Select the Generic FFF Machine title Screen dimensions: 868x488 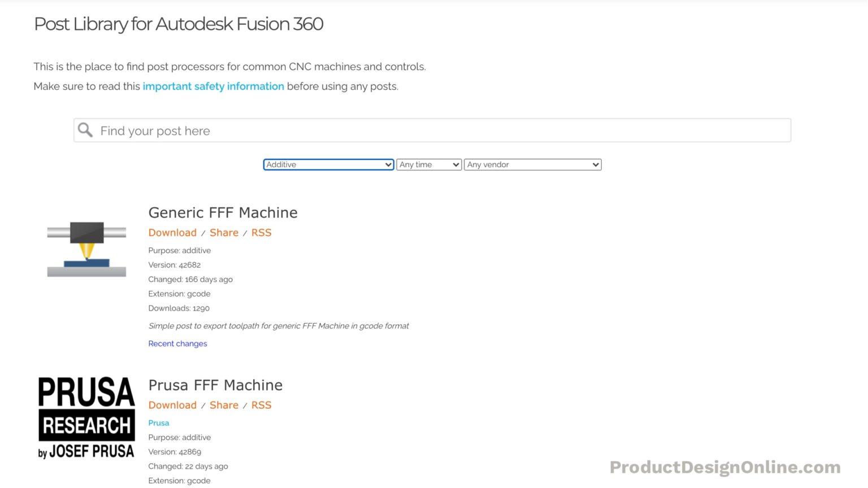(223, 213)
